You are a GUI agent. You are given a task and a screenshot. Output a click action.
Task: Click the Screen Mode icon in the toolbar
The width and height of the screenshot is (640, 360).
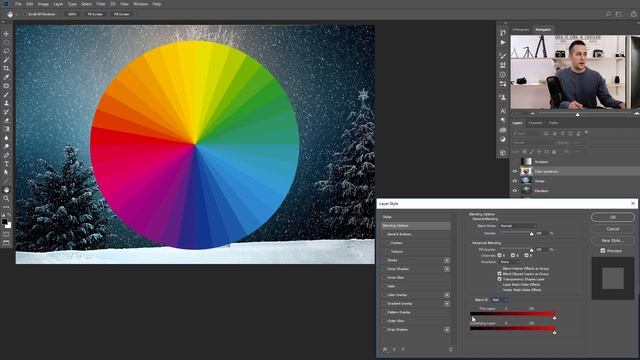click(6, 243)
